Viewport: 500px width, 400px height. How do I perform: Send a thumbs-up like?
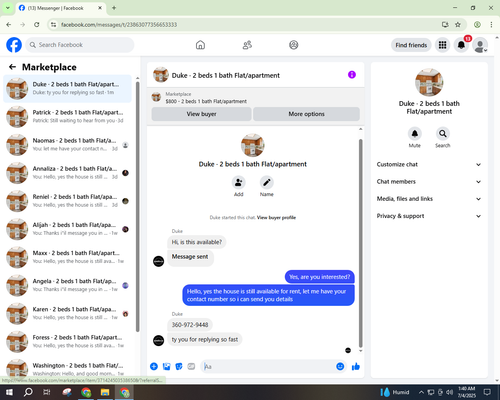click(x=356, y=367)
